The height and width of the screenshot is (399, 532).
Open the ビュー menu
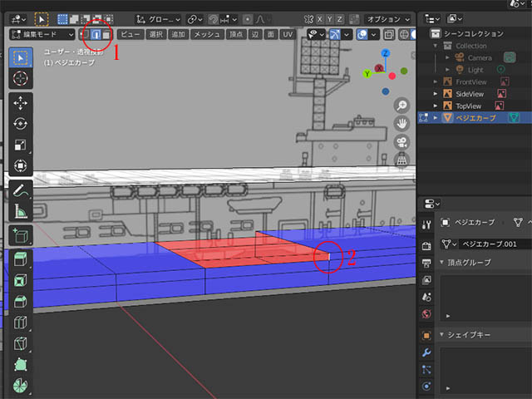(x=131, y=35)
